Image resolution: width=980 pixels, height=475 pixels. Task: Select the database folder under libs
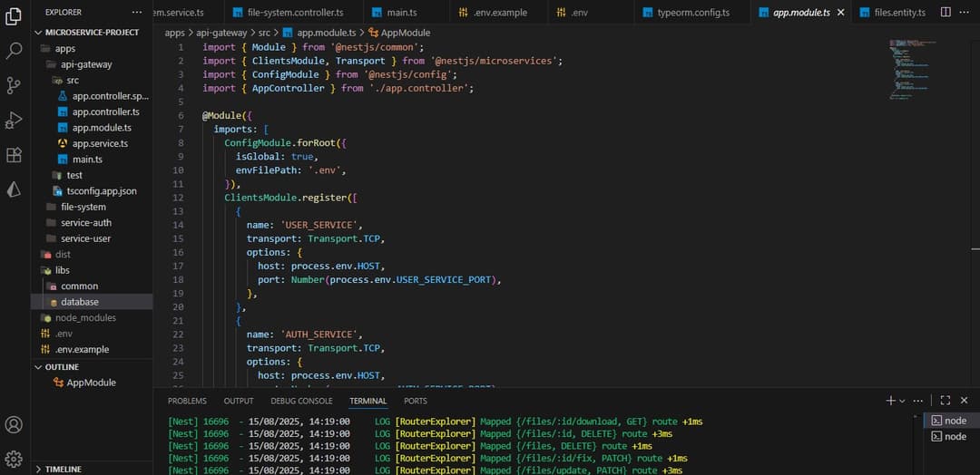(92, 302)
